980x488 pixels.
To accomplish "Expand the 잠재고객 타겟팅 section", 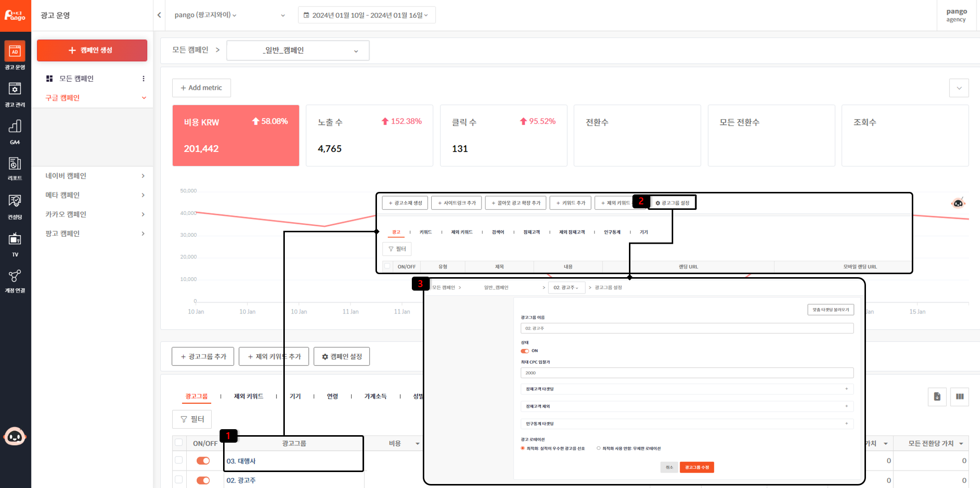I will pos(687,389).
